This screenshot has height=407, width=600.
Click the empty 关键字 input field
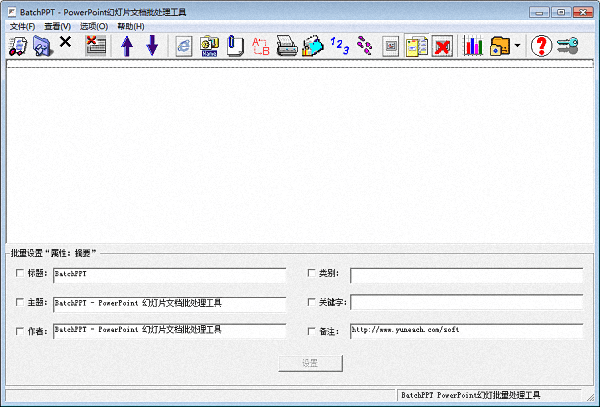tap(466, 302)
